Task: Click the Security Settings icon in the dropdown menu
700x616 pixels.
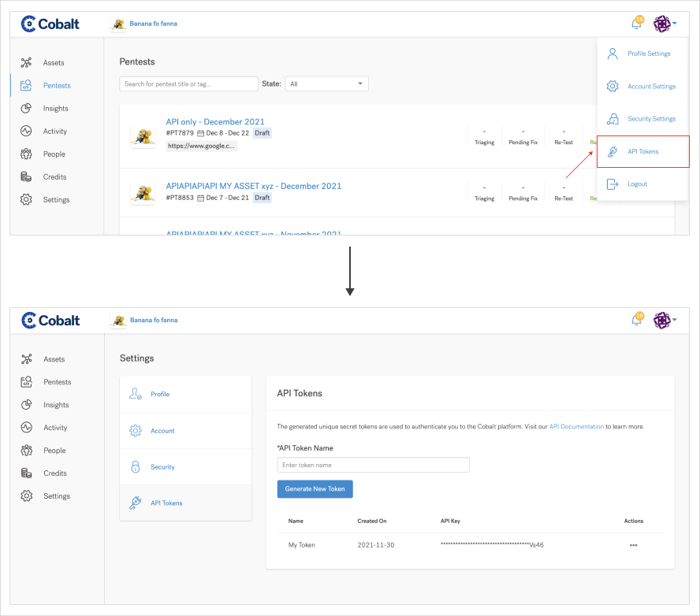Action: point(612,119)
